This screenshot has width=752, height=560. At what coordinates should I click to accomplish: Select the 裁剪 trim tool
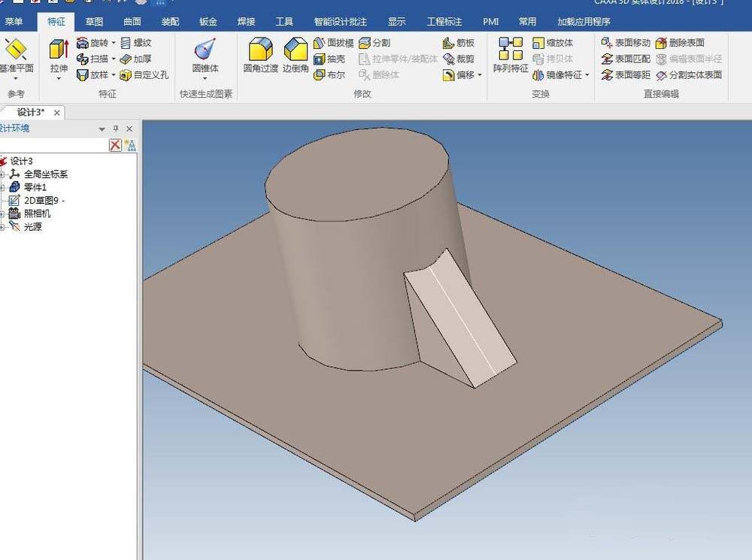(x=459, y=59)
